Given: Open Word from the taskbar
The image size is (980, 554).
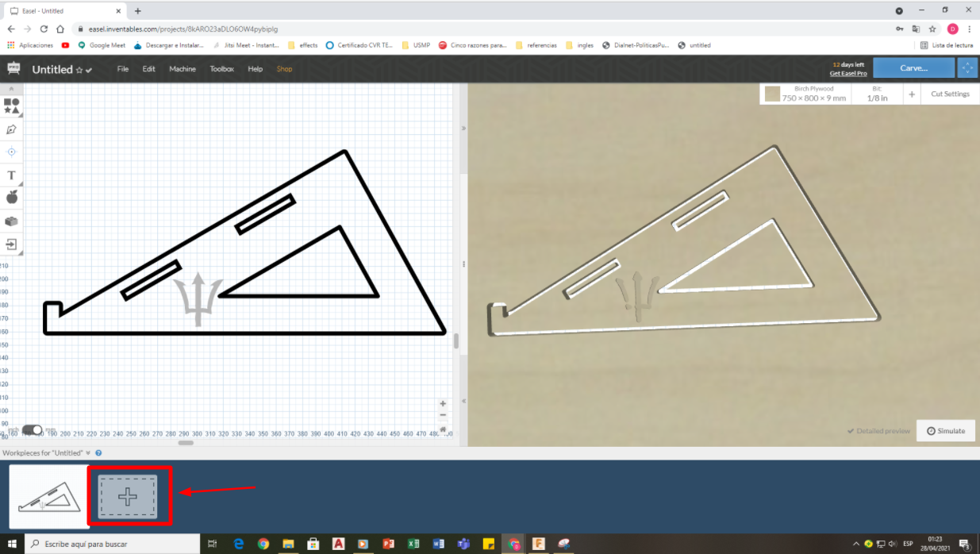Looking at the screenshot, I should [x=439, y=544].
